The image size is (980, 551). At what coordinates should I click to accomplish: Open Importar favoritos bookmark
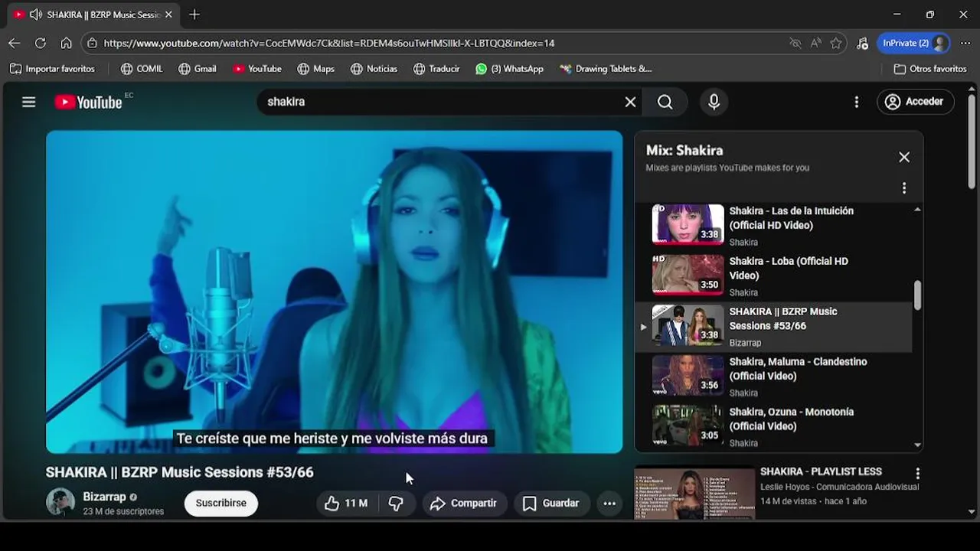click(x=52, y=69)
